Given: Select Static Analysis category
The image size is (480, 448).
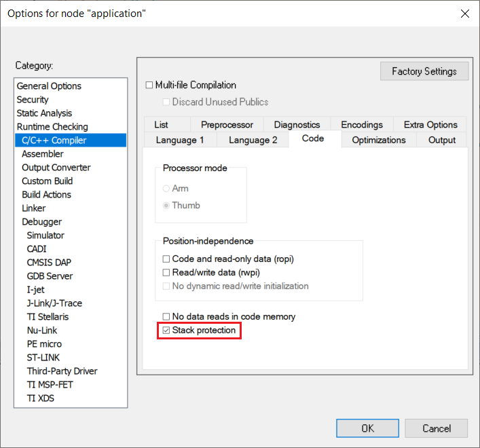Looking at the screenshot, I should [x=44, y=113].
